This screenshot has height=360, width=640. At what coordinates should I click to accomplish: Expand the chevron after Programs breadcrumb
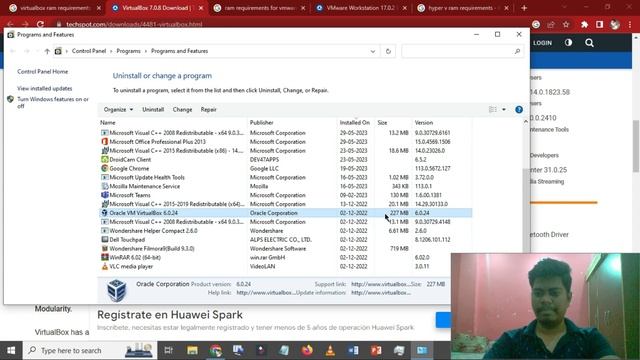[x=146, y=51]
